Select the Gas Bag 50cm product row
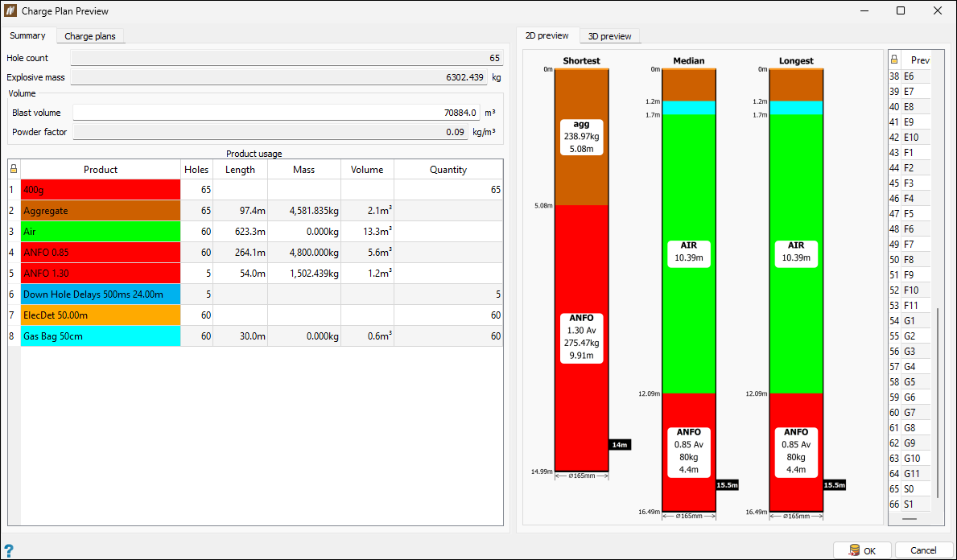957x560 pixels. pos(255,336)
